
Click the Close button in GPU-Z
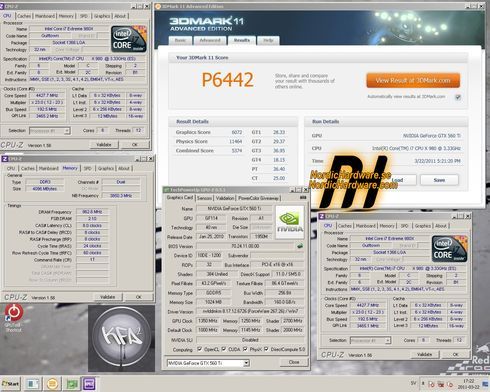click(x=294, y=362)
